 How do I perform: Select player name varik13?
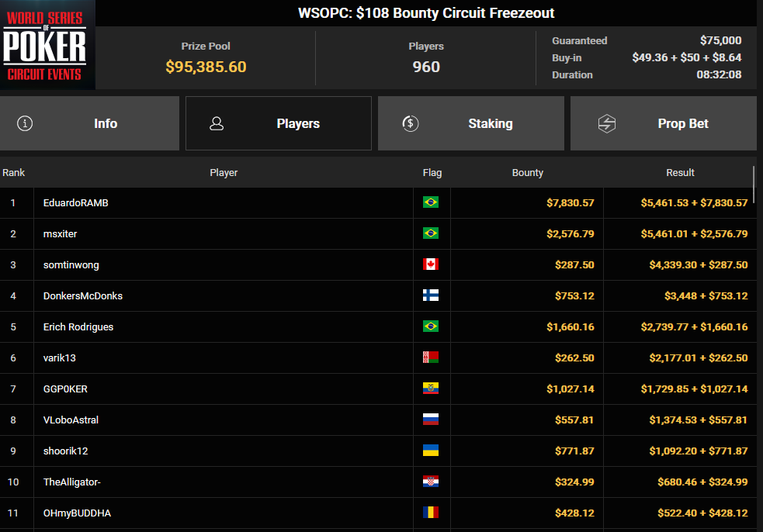pyautogui.click(x=59, y=358)
